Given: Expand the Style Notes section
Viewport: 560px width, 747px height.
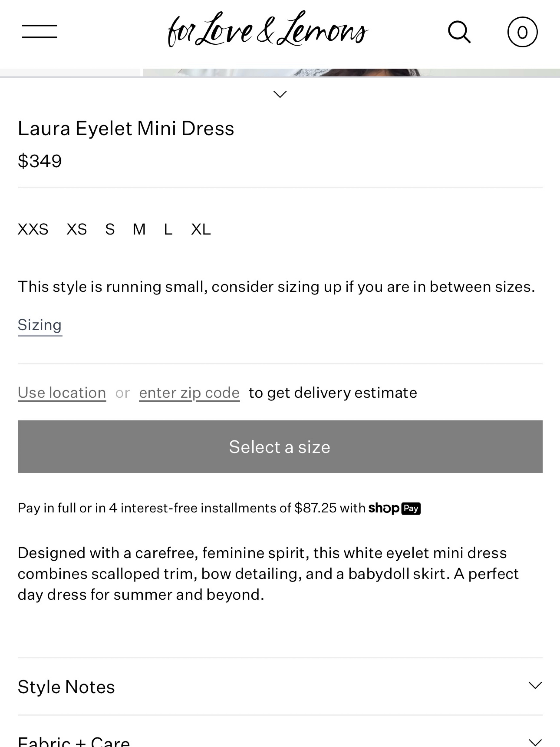Looking at the screenshot, I should (x=280, y=687).
